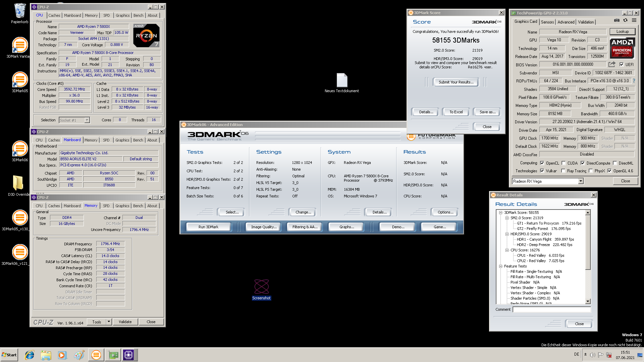Open Windows Explorer from the taskbar

click(x=46, y=355)
